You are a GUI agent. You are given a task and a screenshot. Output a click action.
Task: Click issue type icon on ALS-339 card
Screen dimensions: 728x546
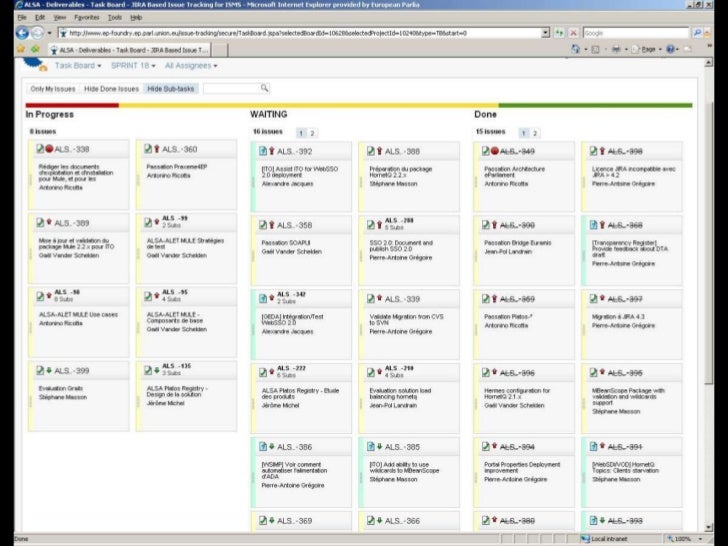coord(371,299)
